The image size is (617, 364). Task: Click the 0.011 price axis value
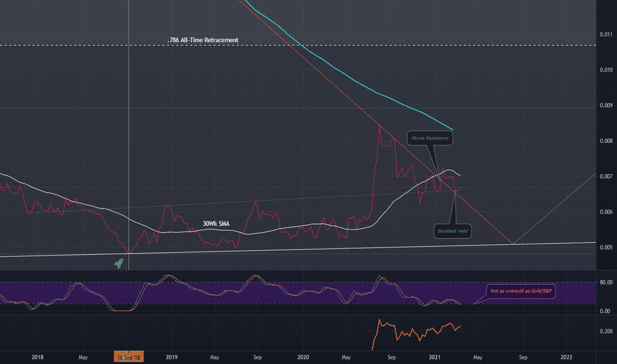coord(606,34)
